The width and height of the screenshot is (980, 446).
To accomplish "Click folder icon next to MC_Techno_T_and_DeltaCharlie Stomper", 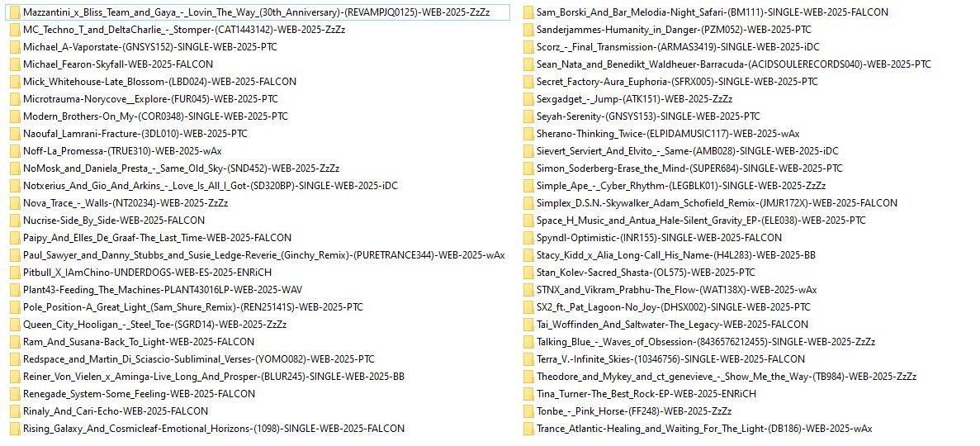I will click(x=14, y=30).
